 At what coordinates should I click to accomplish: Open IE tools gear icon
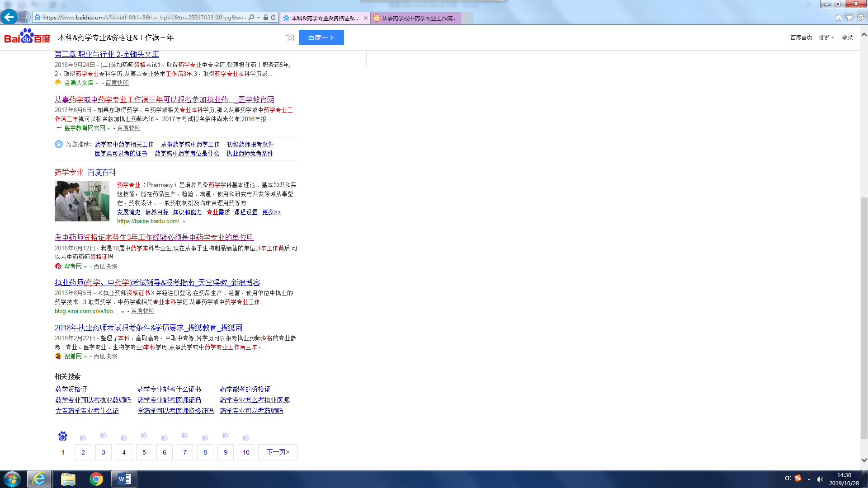[x=861, y=17]
